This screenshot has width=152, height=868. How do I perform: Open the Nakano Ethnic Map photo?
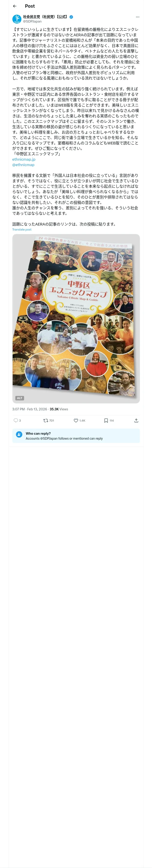tap(76, 317)
